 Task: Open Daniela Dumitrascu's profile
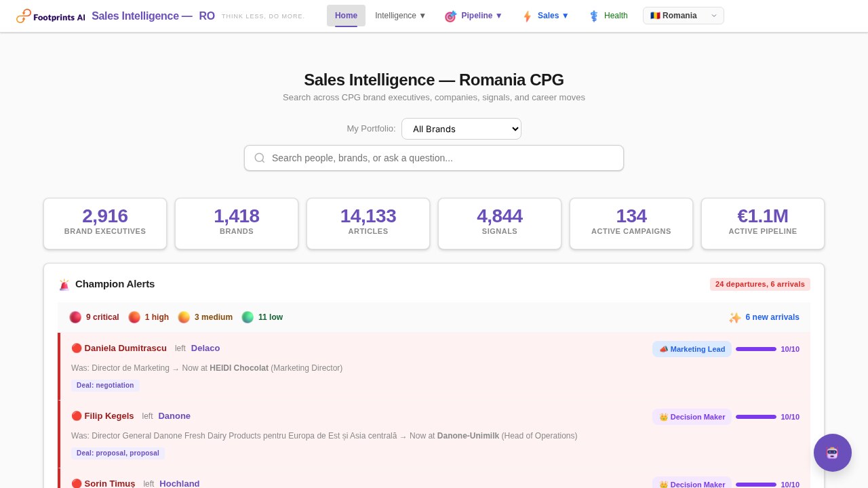point(125,348)
